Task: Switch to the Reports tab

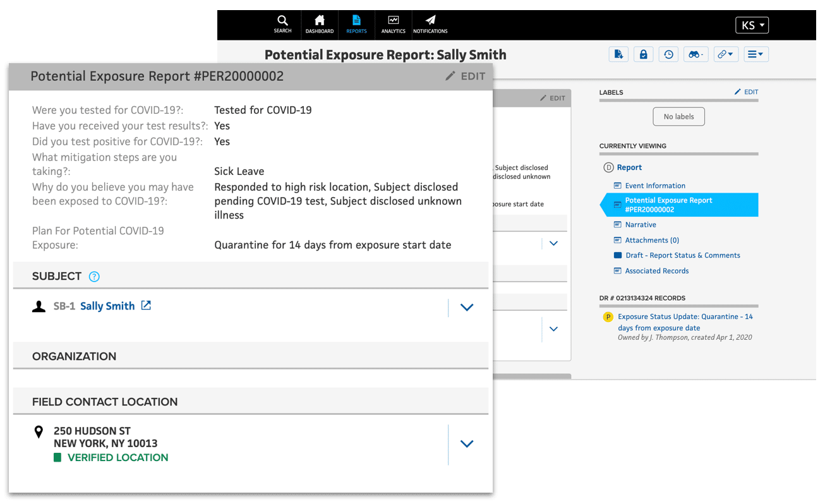Action: (x=356, y=24)
